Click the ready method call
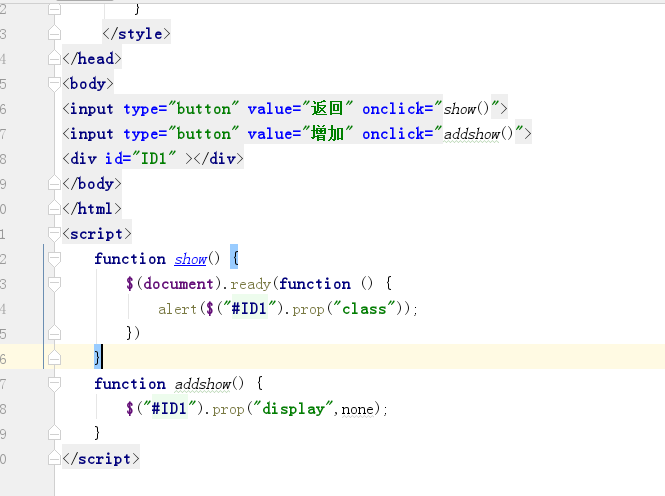 (250, 284)
